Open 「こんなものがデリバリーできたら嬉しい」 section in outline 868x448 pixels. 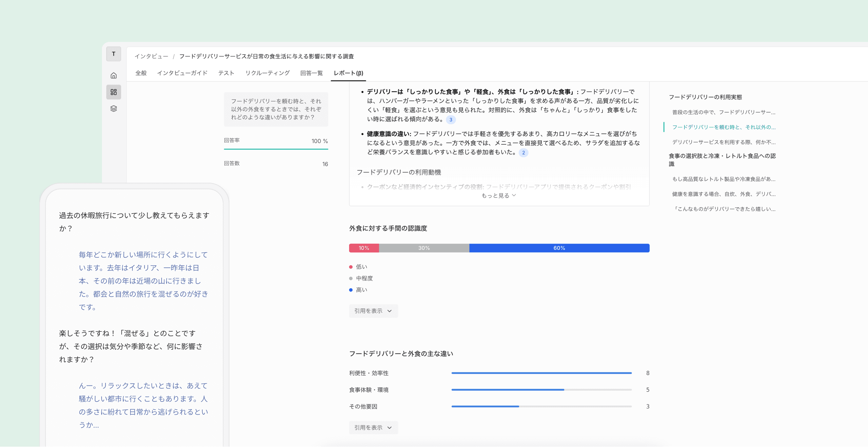pyautogui.click(x=724, y=209)
